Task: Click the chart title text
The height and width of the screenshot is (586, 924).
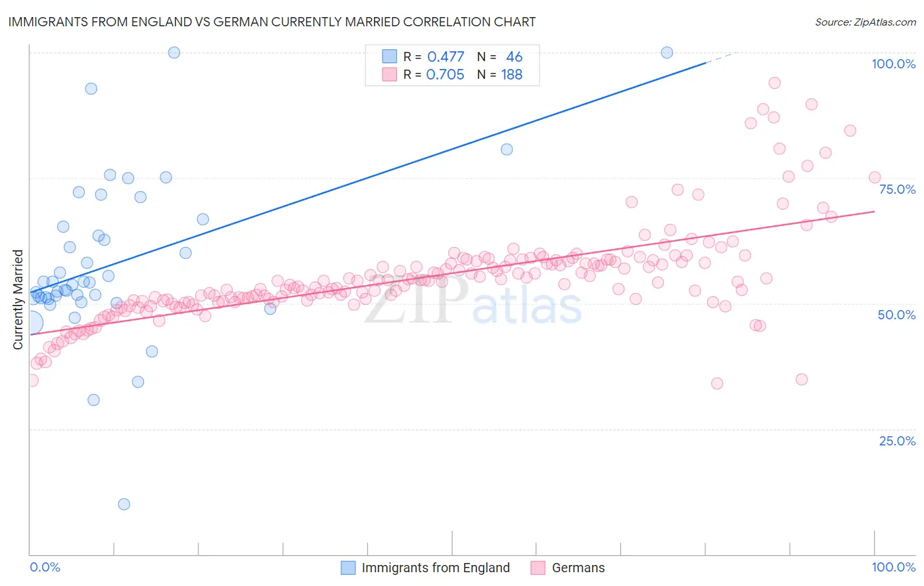Action: pos(272,22)
